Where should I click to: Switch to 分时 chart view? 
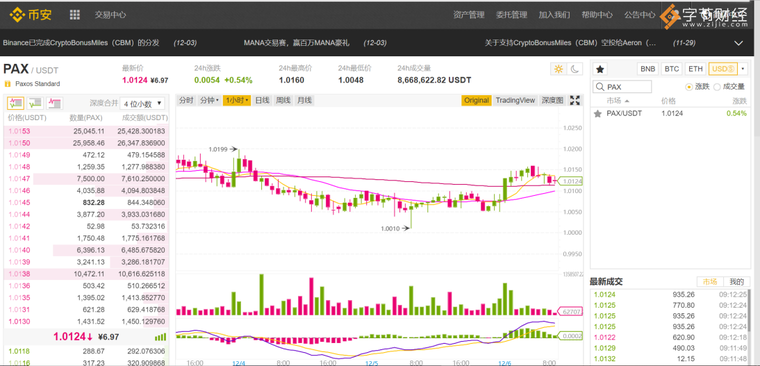coord(186,100)
